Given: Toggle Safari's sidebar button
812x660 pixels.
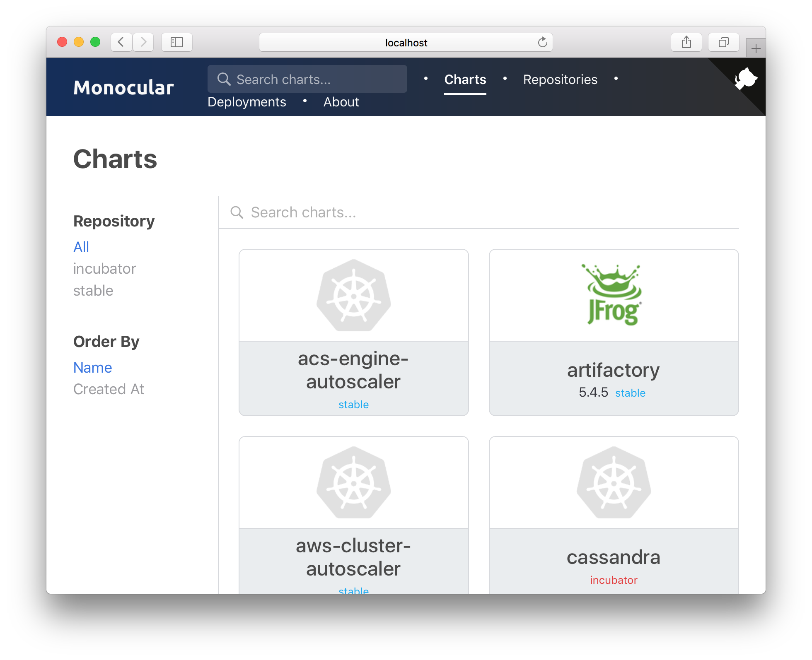Looking at the screenshot, I should [177, 42].
